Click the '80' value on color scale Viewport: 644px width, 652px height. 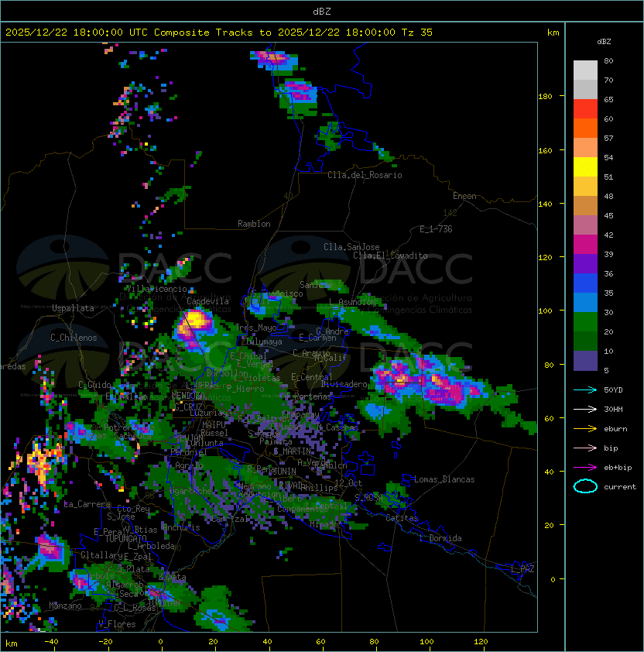[608, 60]
